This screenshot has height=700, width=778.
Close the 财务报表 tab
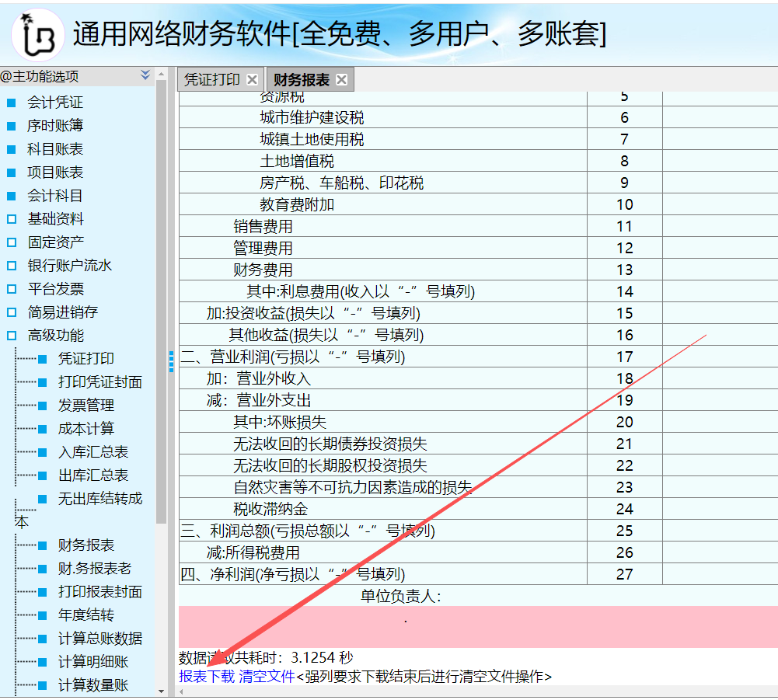pyautogui.click(x=341, y=79)
